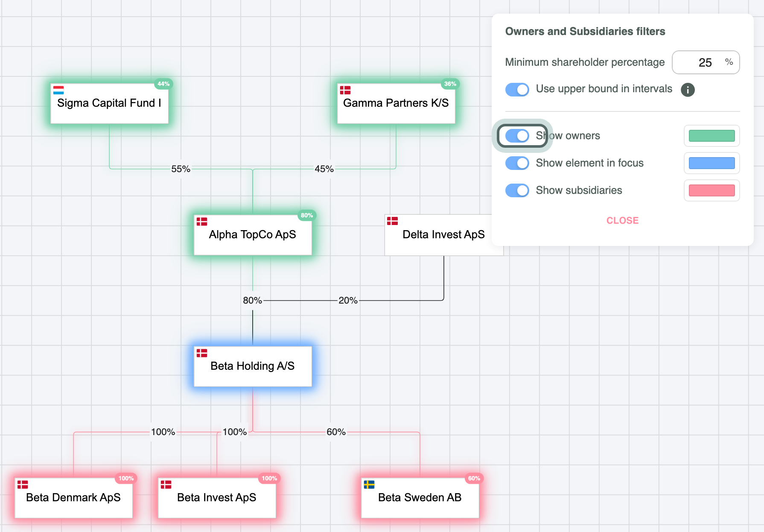This screenshot has width=764, height=532.
Task: Turn off the Show owners switch
Action: coord(517,136)
